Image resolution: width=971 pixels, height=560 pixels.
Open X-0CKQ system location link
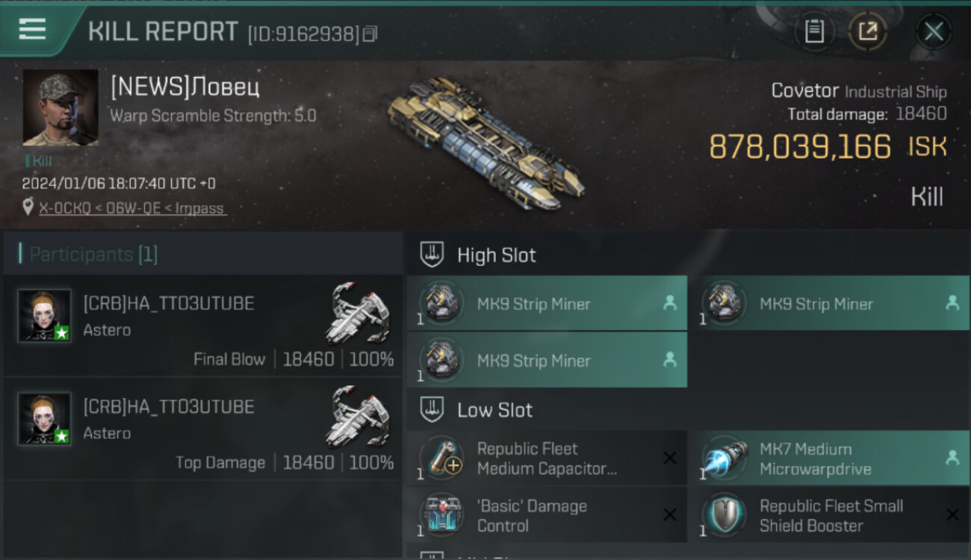pyautogui.click(x=63, y=208)
